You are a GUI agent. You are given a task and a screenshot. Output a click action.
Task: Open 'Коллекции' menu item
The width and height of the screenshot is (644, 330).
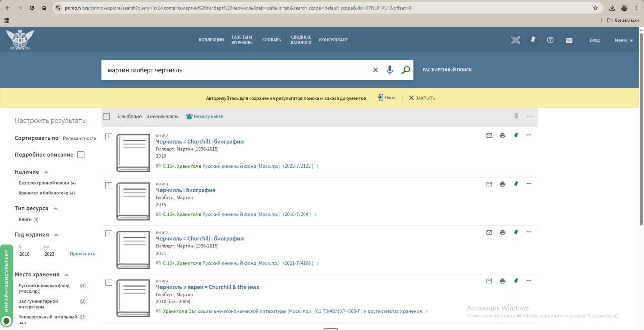click(211, 40)
